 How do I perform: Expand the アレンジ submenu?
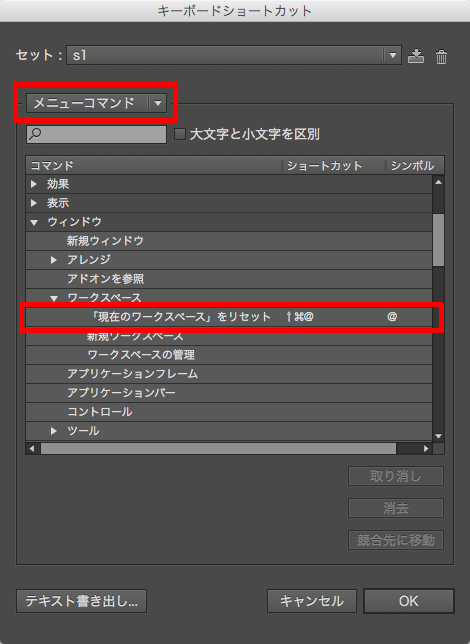(54, 260)
